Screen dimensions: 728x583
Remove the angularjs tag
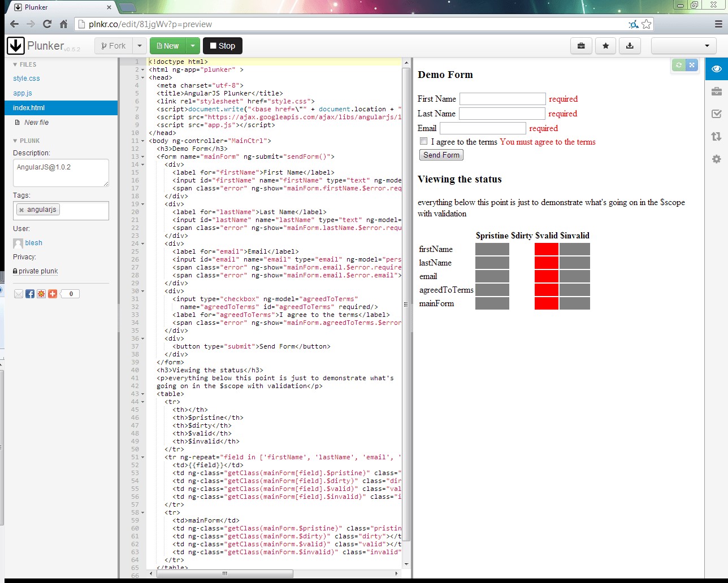(21, 210)
